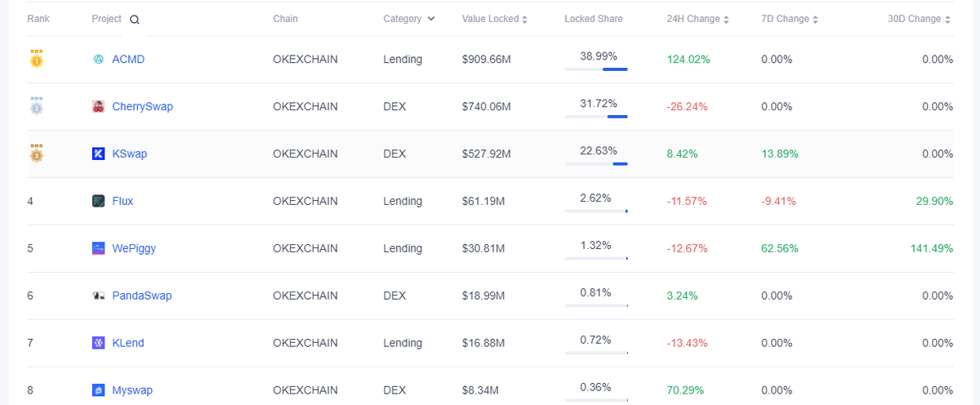Click OKEXCHAIN in the Flux row
The width and height of the screenshot is (980, 405).
(x=305, y=201)
